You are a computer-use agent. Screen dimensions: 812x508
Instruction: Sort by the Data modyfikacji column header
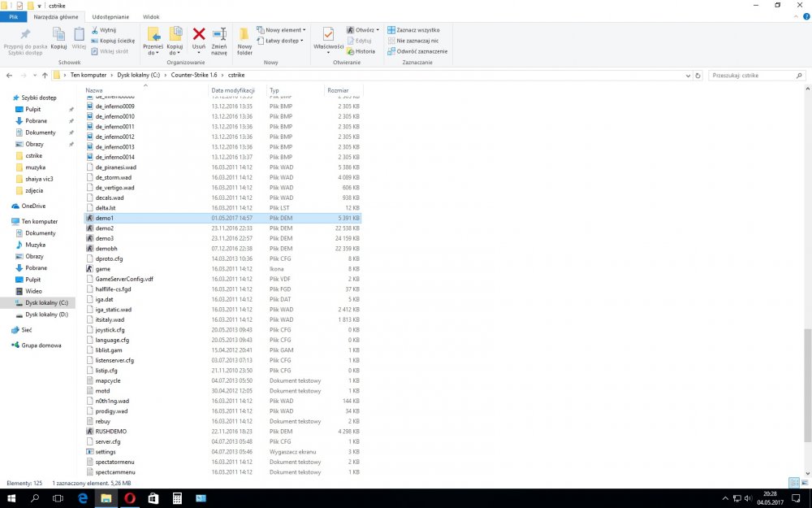233,90
